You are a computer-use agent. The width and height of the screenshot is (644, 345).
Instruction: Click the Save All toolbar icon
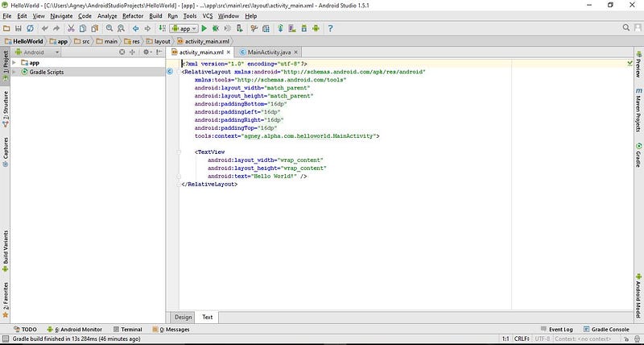pos(18,28)
